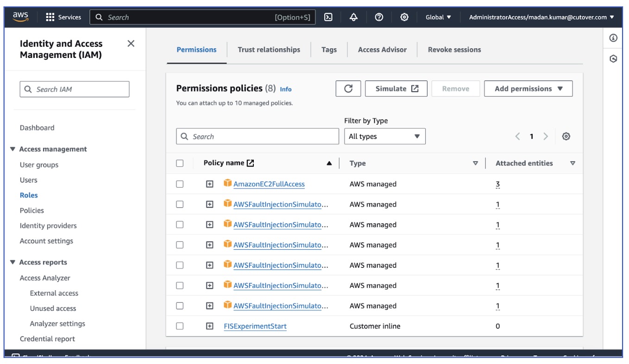Check the FISExperimentStart policy checkbox
Viewport: 629px width, 364px height.
(180, 326)
